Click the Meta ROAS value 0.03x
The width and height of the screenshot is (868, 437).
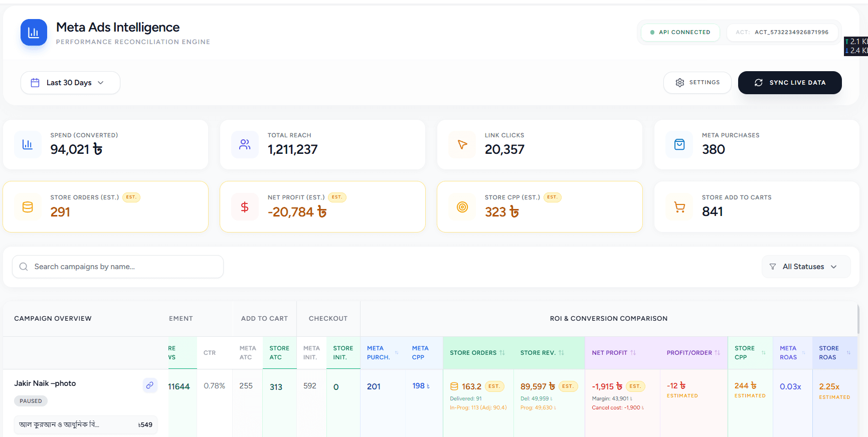(790, 386)
